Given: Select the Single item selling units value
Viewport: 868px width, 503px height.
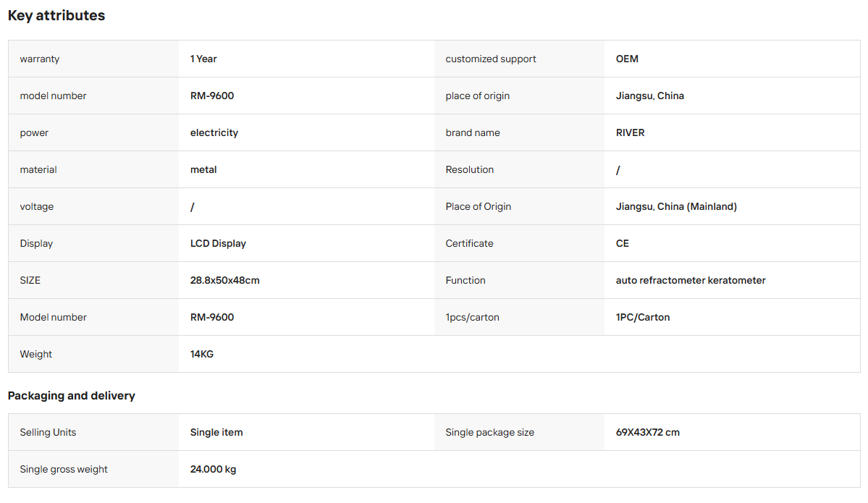Looking at the screenshot, I should pyautogui.click(x=216, y=432).
